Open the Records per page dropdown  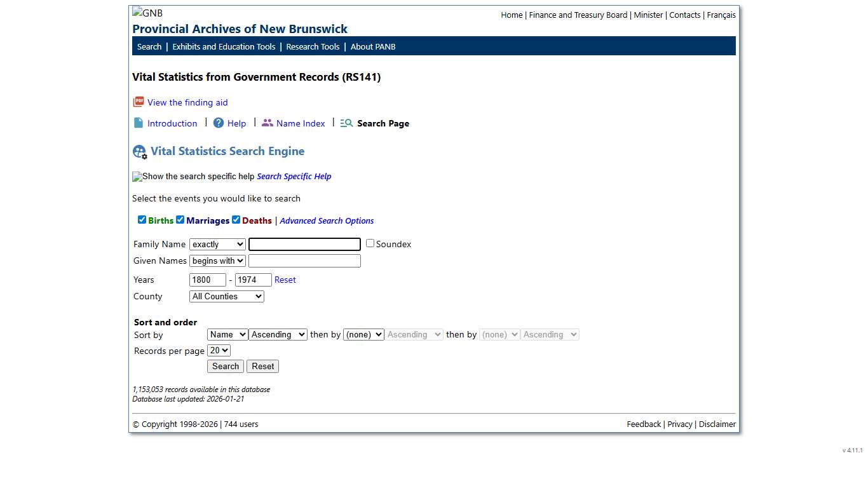point(219,351)
